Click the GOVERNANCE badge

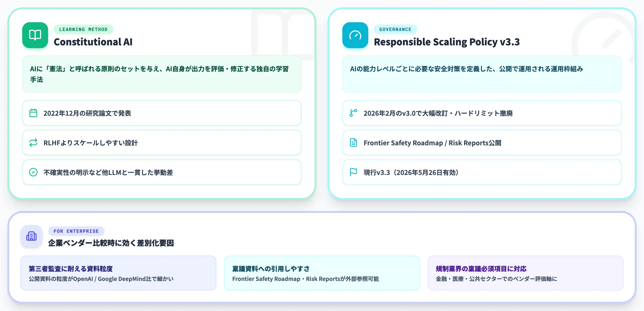pyautogui.click(x=395, y=29)
